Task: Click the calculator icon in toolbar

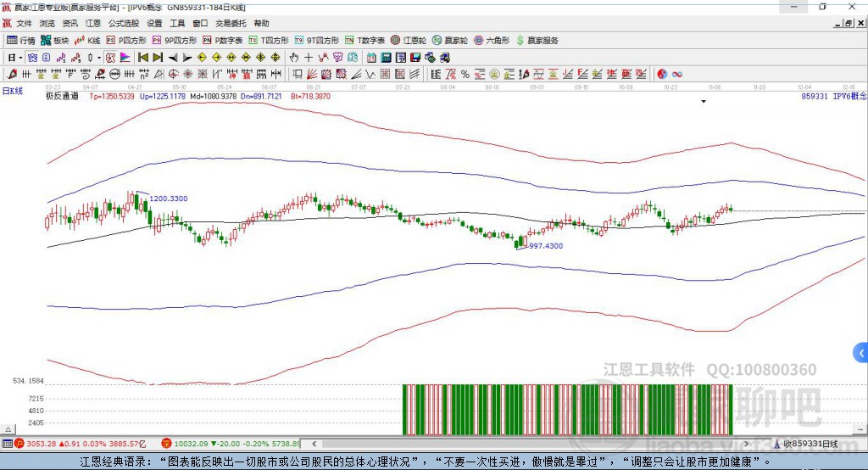Action: tap(387, 57)
